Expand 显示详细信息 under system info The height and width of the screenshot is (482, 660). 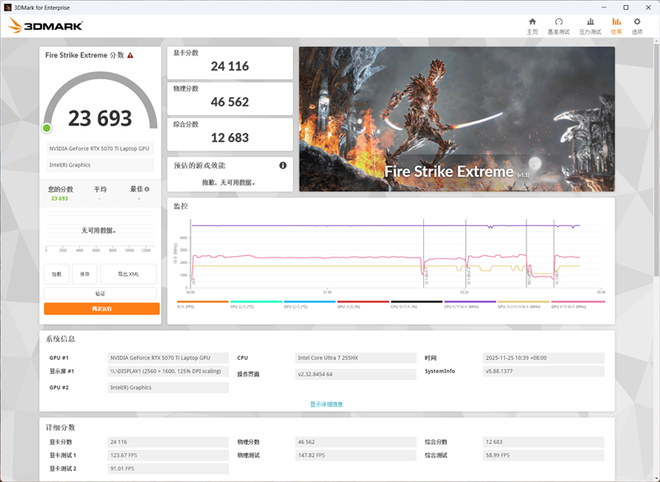click(x=326, y=404)
